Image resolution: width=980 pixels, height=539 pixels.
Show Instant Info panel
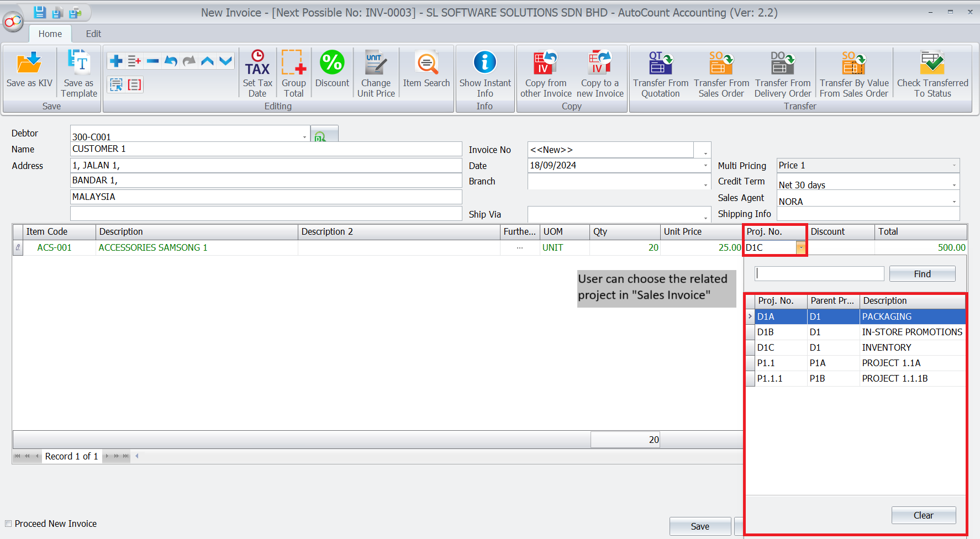(485, 64)
